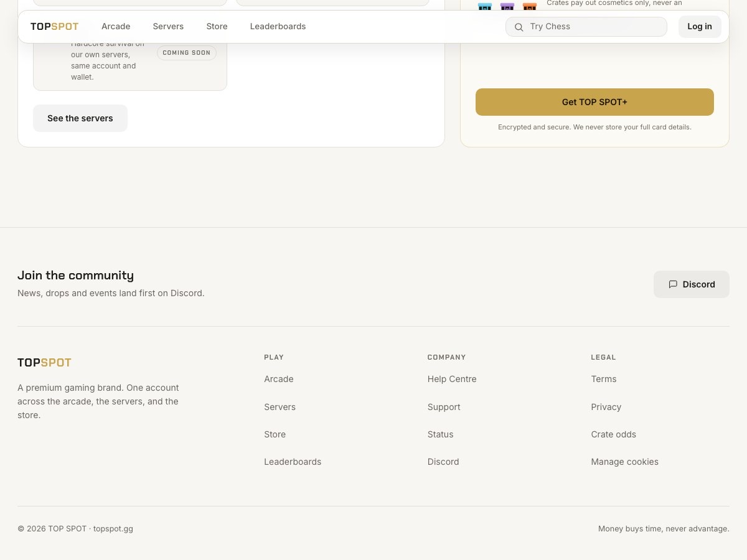Open Store in the top navigation

pyautogui.click(x=217, y=27)
